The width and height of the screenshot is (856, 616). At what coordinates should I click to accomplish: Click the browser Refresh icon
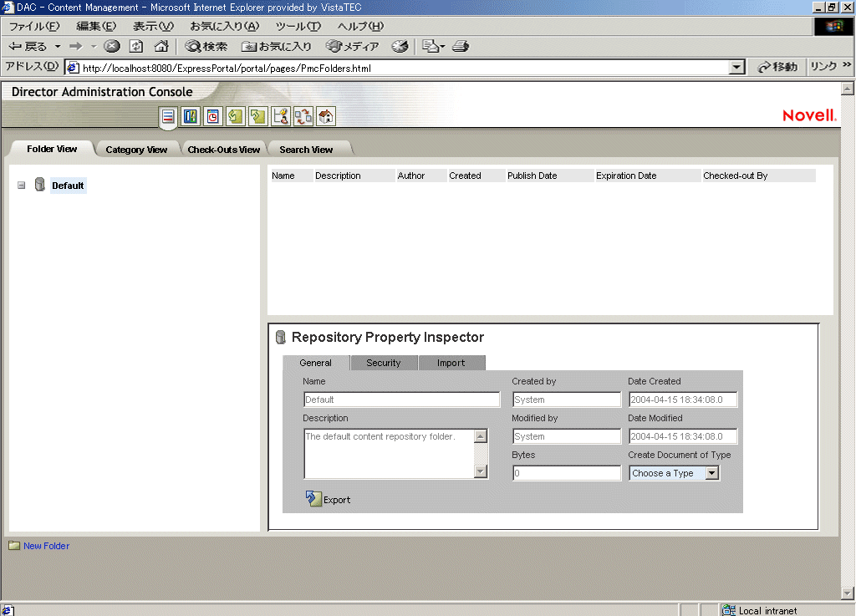136,46
